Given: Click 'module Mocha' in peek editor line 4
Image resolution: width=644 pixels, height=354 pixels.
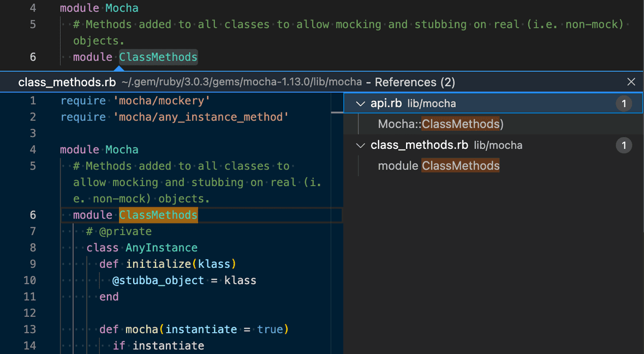Looking at the screenshot, I should [x=99, y=150].
